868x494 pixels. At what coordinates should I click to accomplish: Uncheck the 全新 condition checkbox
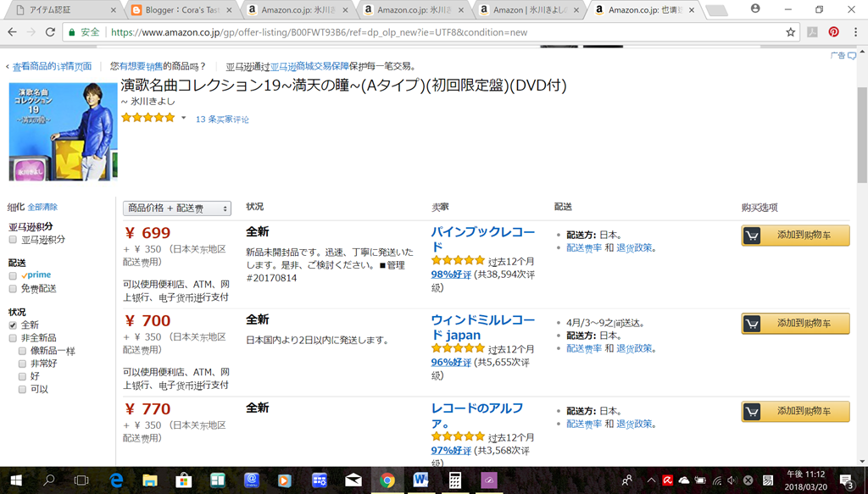pyautogui.click(x=13, y=325)
